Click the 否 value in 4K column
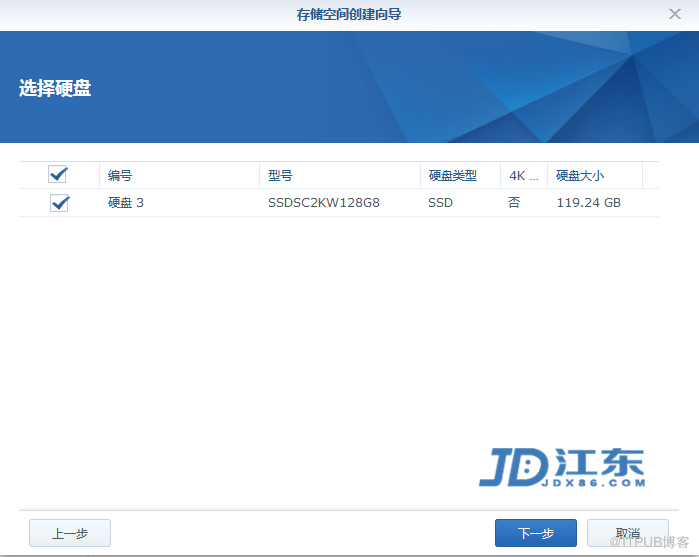This screenshot has height=557, width=699. coord(514,203)
